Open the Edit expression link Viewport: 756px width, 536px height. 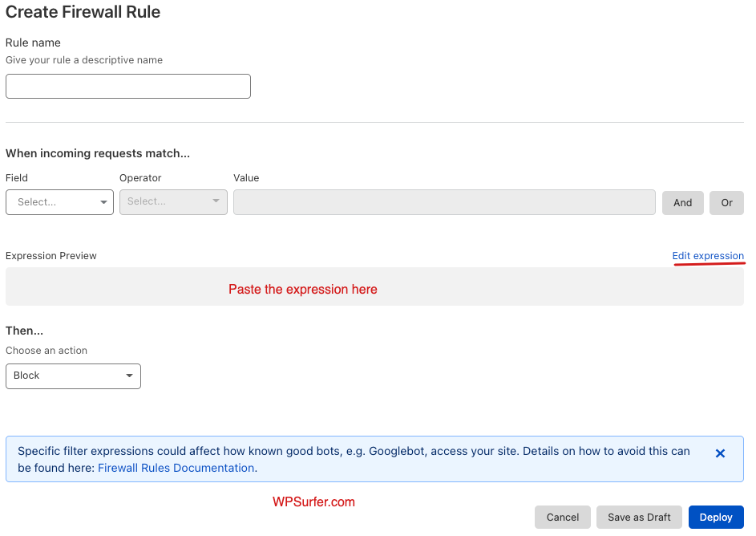(x=708, y=256)
